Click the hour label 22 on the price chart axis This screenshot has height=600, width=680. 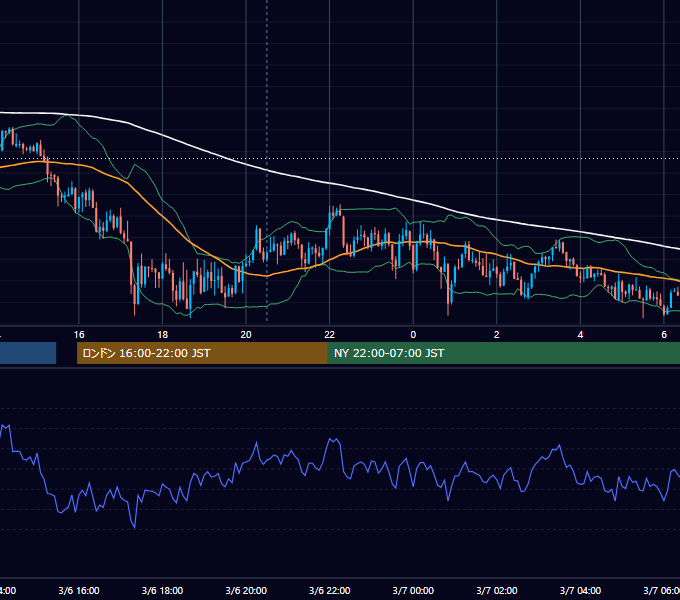[x=330, y=335]
